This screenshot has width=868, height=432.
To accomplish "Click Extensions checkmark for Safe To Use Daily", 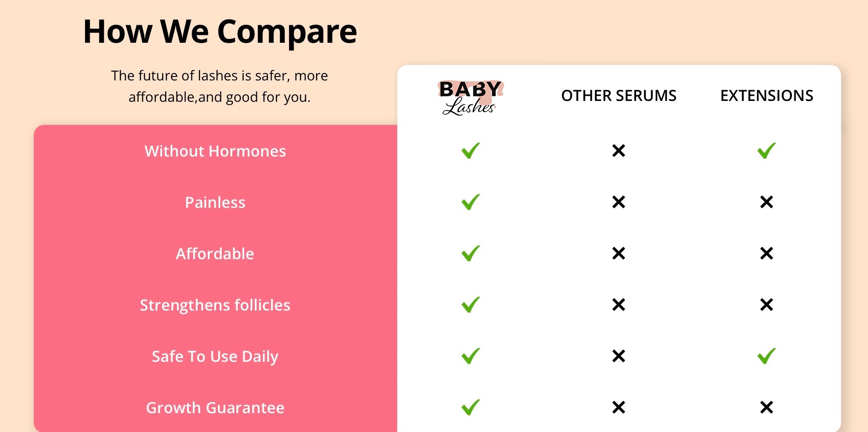I will [766, 356].
